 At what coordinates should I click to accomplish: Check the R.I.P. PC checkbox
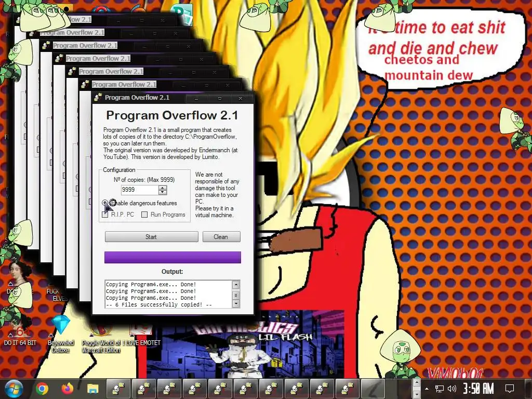(x=105, y=215)
